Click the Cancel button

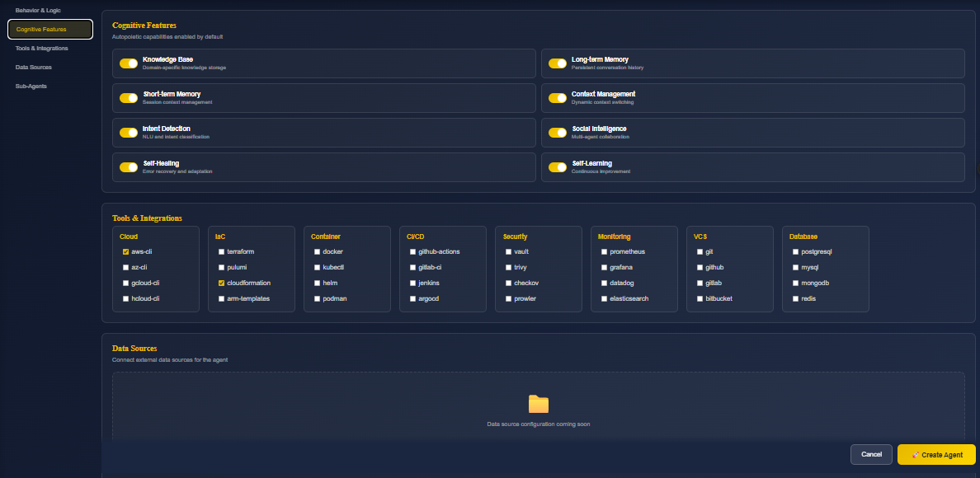[x=871, y=454]
